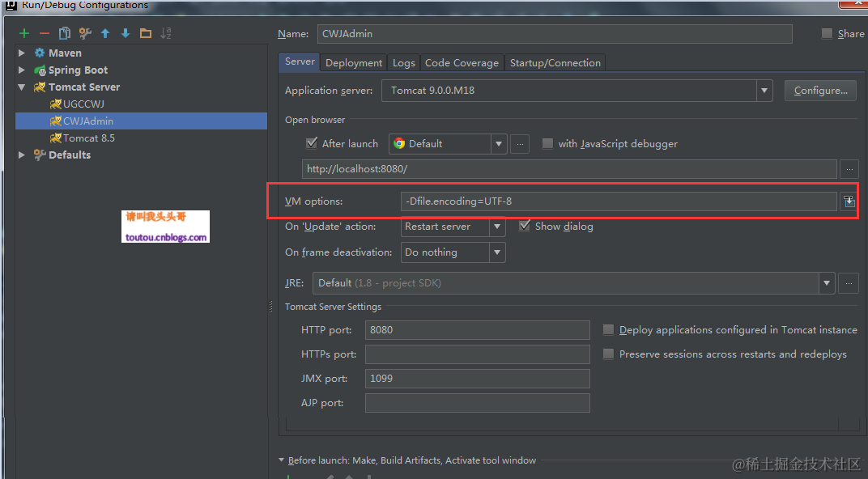Open the On frame deactivation dropdown
The image size is (868, 479).
pos(497,252)
